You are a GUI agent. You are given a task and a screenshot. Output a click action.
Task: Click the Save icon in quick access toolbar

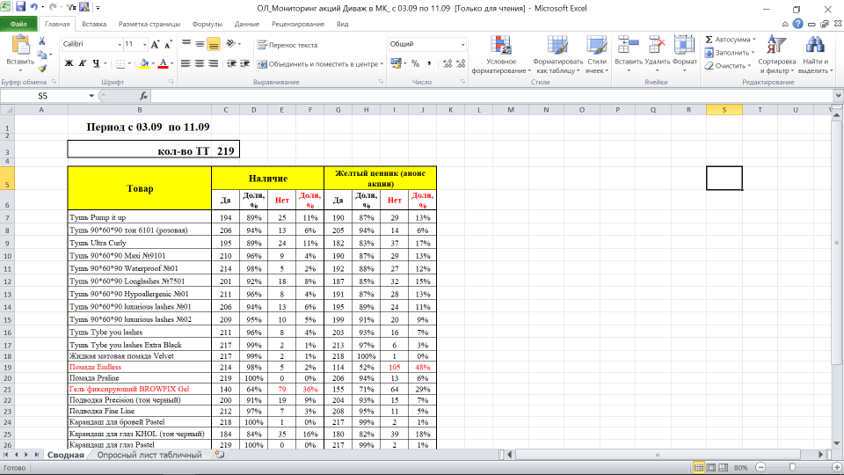coord(21,7)
